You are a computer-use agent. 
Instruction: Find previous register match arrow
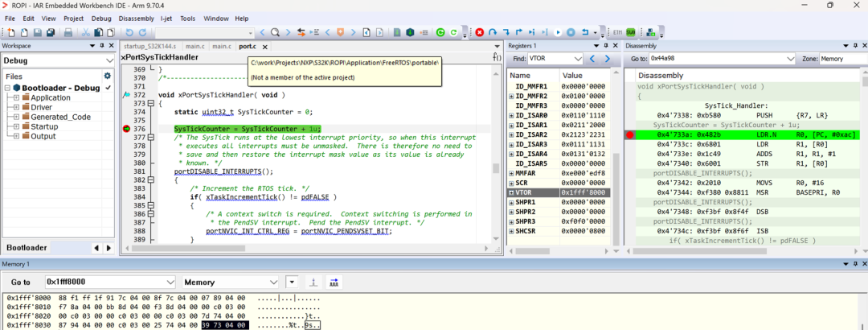592,58
